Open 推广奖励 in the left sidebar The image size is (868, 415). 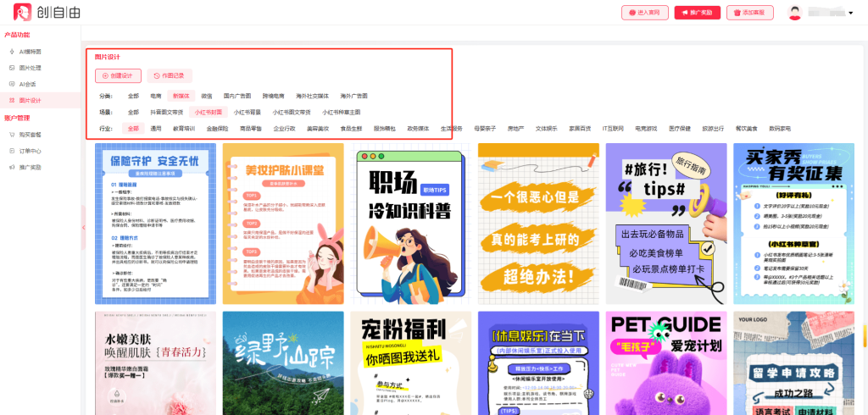pyautogui.click(x=31, y=167)
